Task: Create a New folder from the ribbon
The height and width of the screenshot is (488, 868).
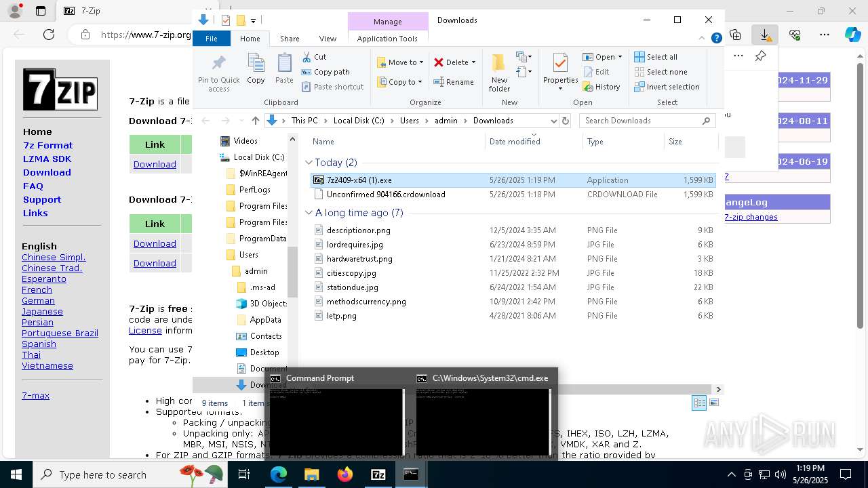Action: point(499,73)
